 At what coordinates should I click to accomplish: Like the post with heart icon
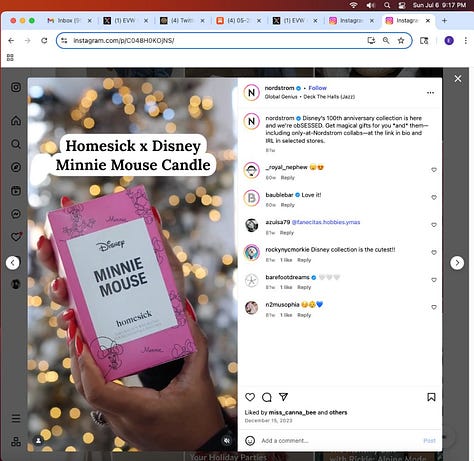(x=250, y=397)
